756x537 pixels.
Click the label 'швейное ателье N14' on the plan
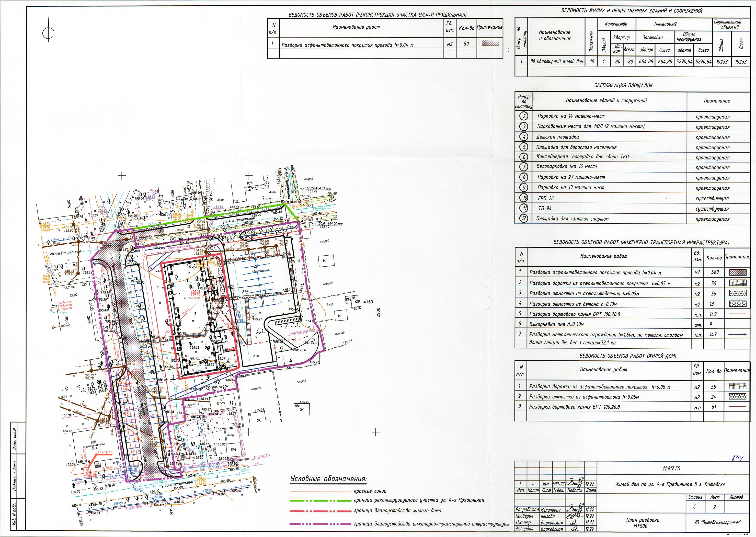pyautogui.click(x=94, y=447)
